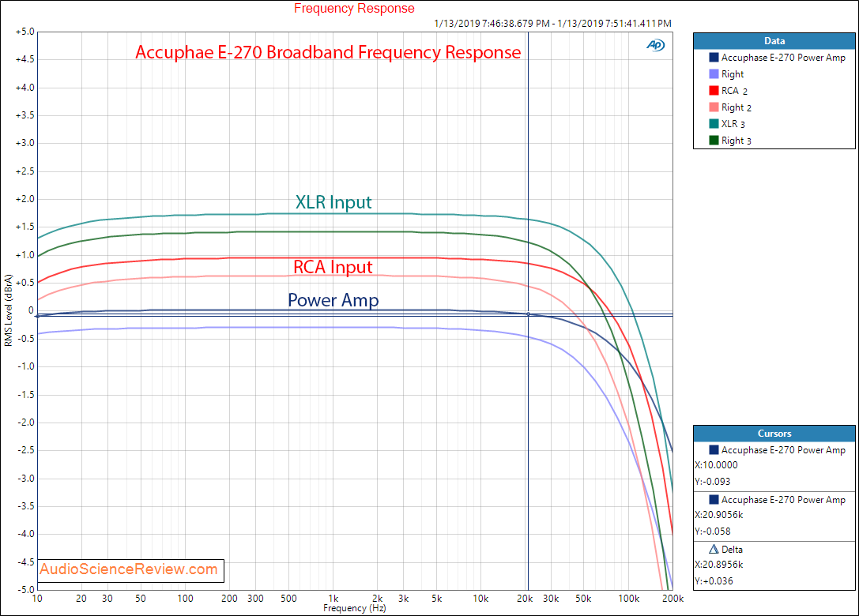Click the -5.0 tick label on level axis
The height and width of the screenshot is (616, 859).
coord(25,590)
